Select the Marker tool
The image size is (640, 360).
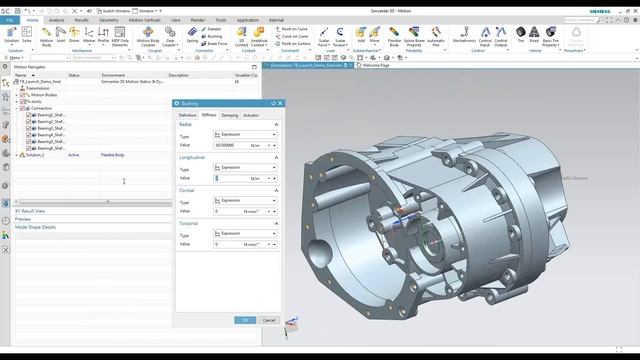click(x=89, y=35)
